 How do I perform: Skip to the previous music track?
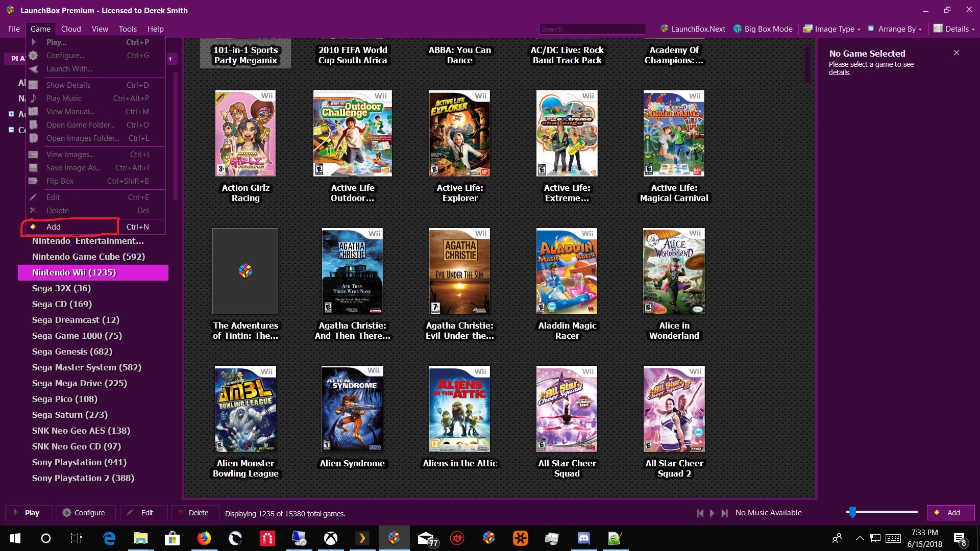pos(700,513)
